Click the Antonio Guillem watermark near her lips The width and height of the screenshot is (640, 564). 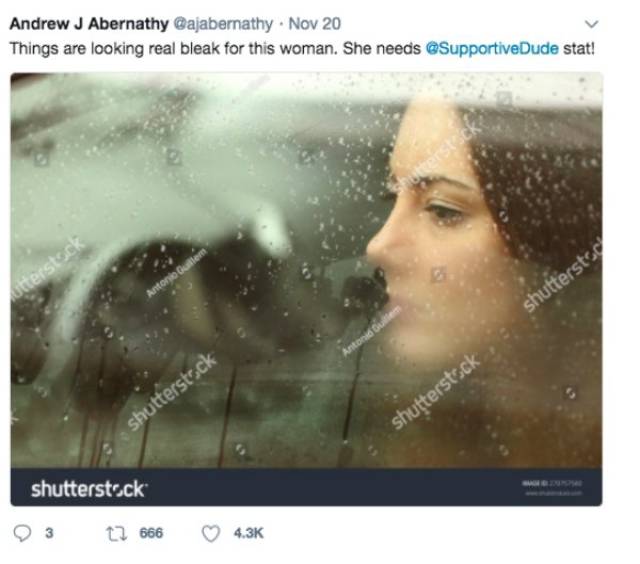click(x=371, y=331)
